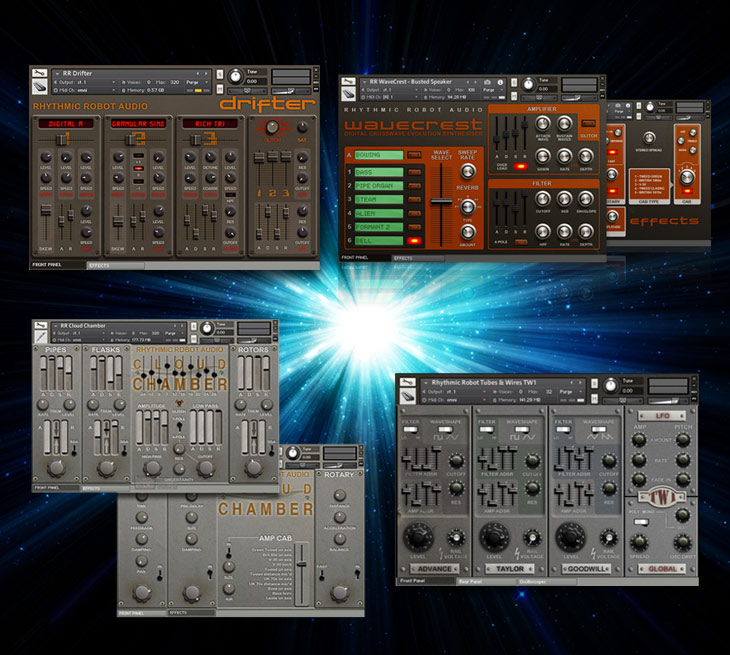Click the wrench edit icon in RR WaveCrest window
730x655 pixels.
click(349, 82)
